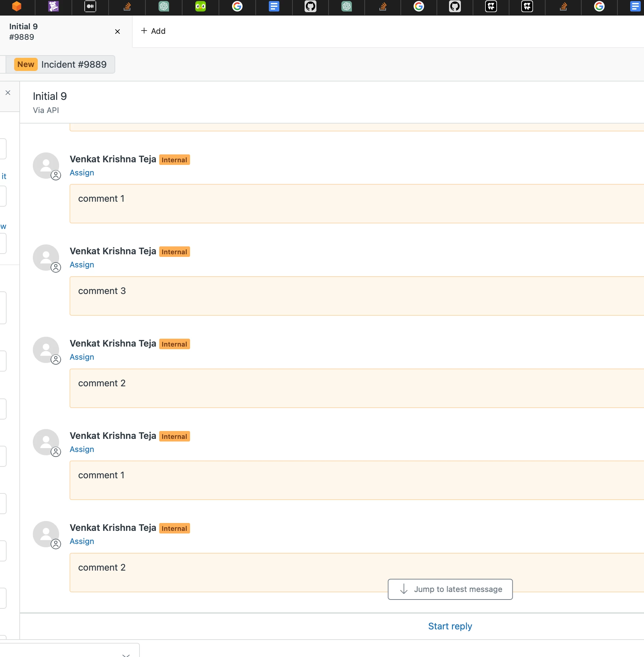Switch to the Medium tab

(90, 7)
